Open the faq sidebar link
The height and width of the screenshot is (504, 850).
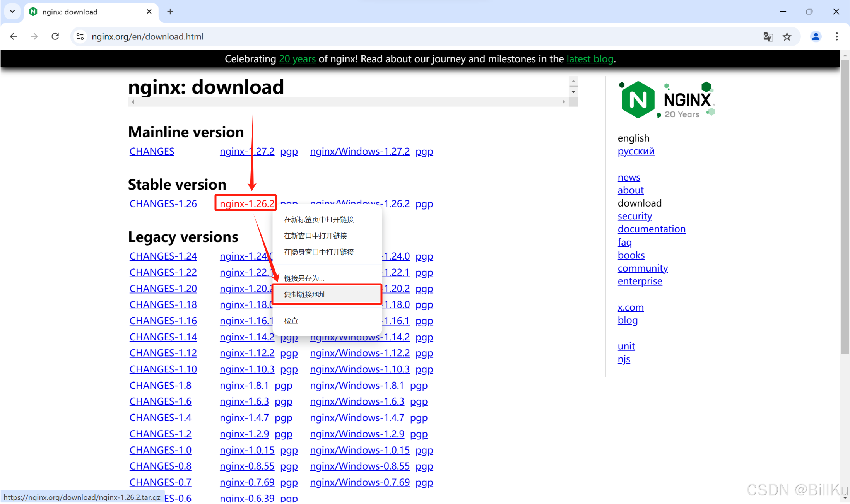624,242
